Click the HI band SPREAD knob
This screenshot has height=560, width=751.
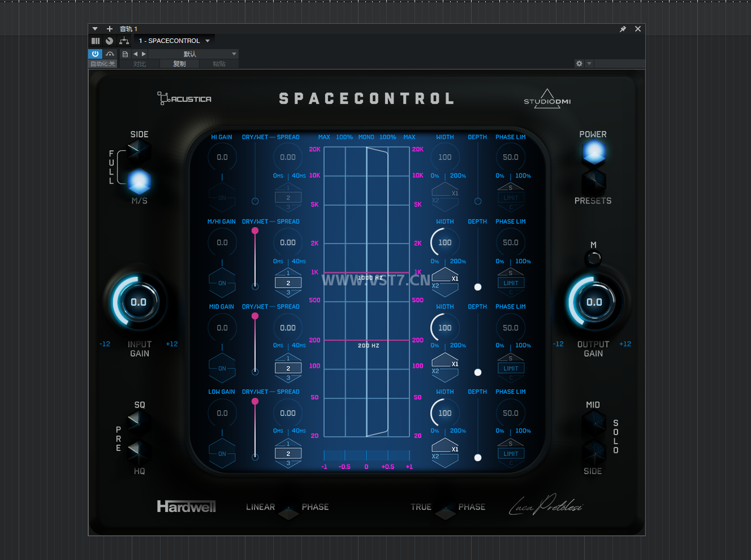click(288, 157)
